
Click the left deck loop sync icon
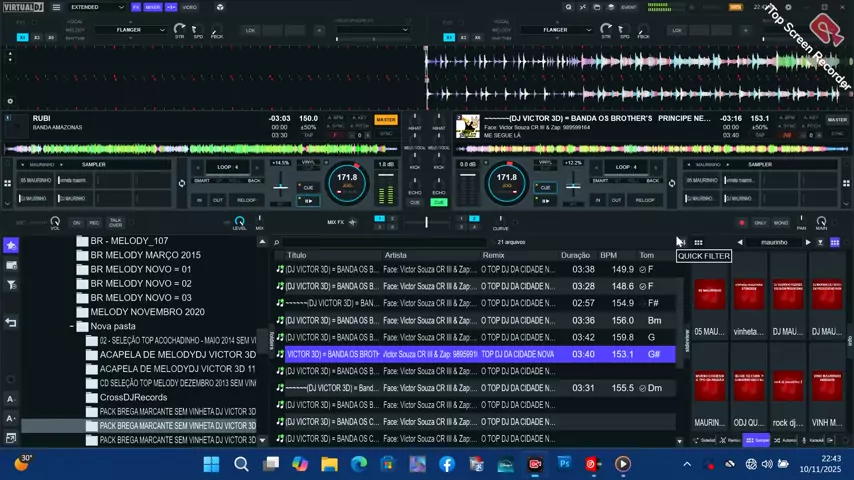(x=182, y=184)
